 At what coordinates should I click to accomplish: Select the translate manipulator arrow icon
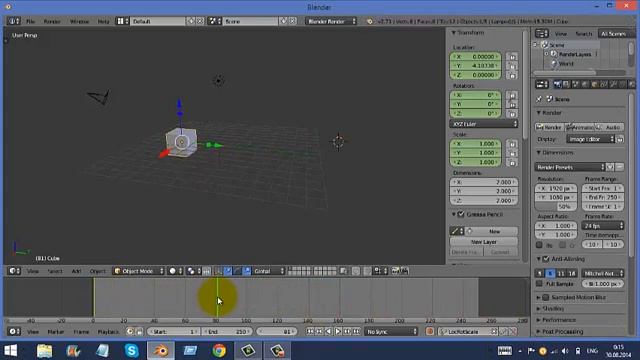(x=228, y=271)
